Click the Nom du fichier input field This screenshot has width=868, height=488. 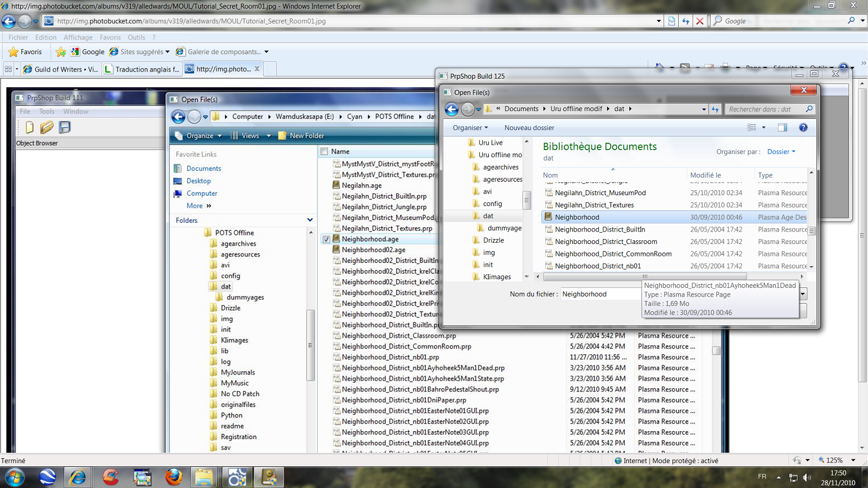[x=601, y=294]
